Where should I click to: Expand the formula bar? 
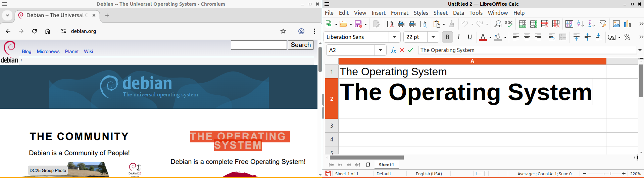[x=640, y=50]
